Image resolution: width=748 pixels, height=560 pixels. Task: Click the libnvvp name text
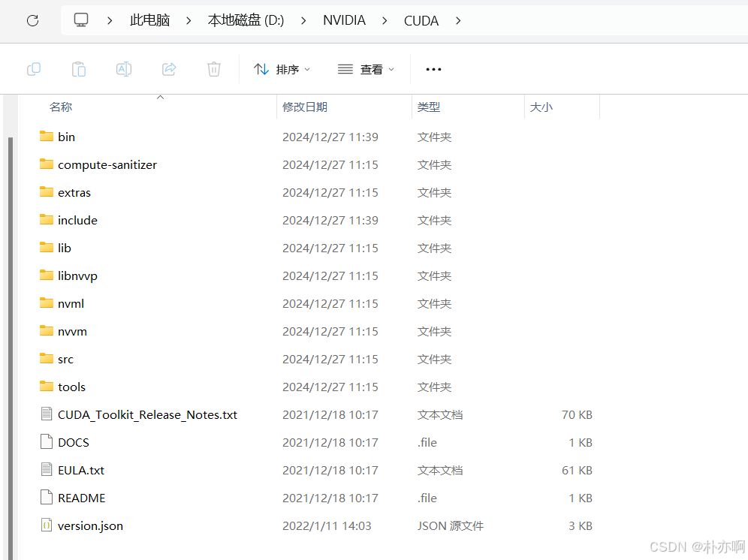(78, 276)
